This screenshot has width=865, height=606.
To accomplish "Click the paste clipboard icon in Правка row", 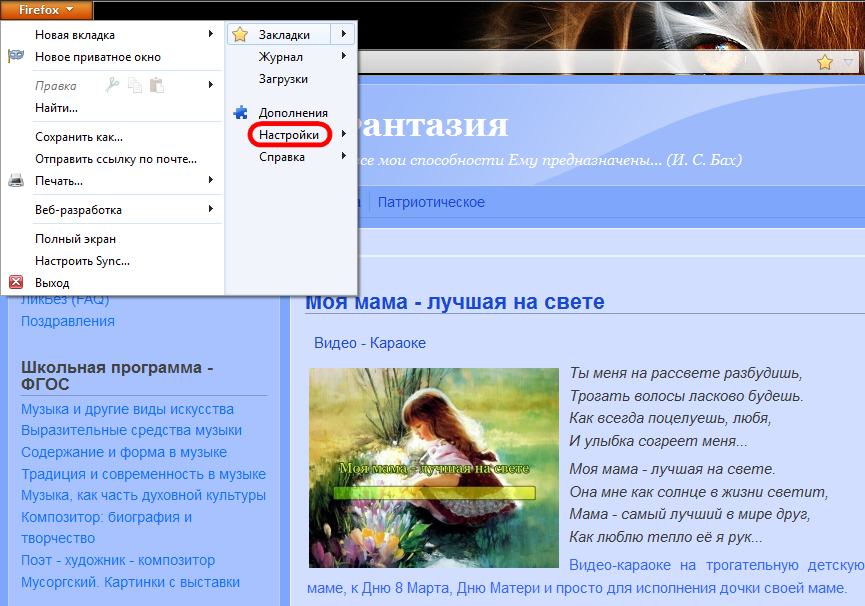I will (157, 86).
